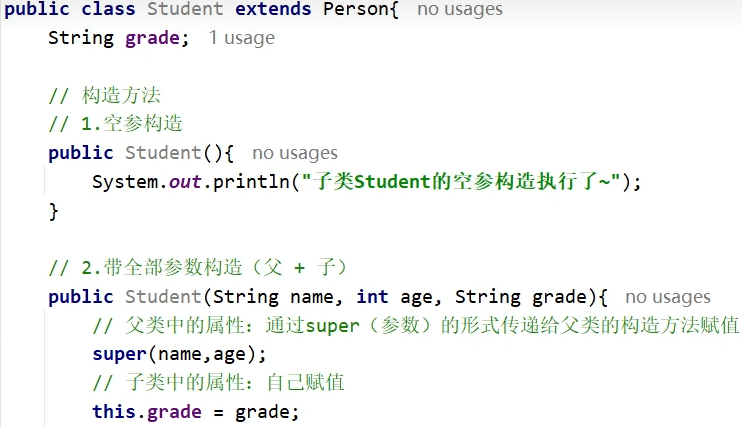
Task: Click the 'super(name,age);' call
Action: pos(179,354)
